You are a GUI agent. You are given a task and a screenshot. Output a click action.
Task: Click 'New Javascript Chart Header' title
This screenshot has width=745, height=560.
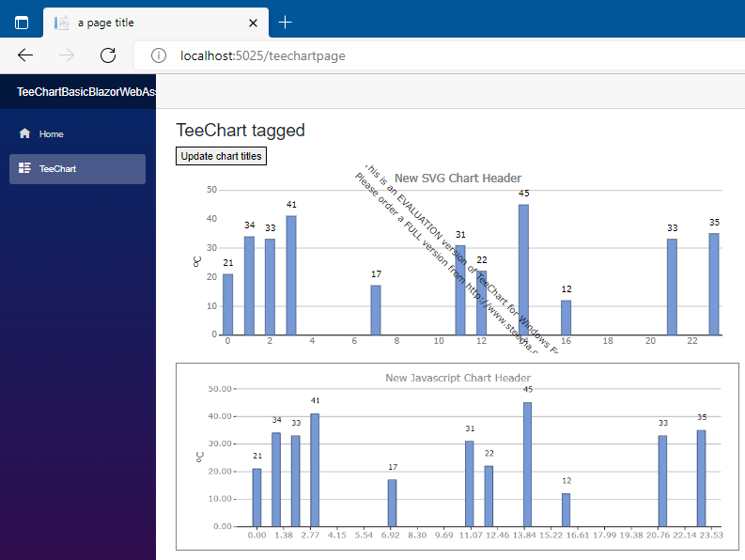(458, 378)
